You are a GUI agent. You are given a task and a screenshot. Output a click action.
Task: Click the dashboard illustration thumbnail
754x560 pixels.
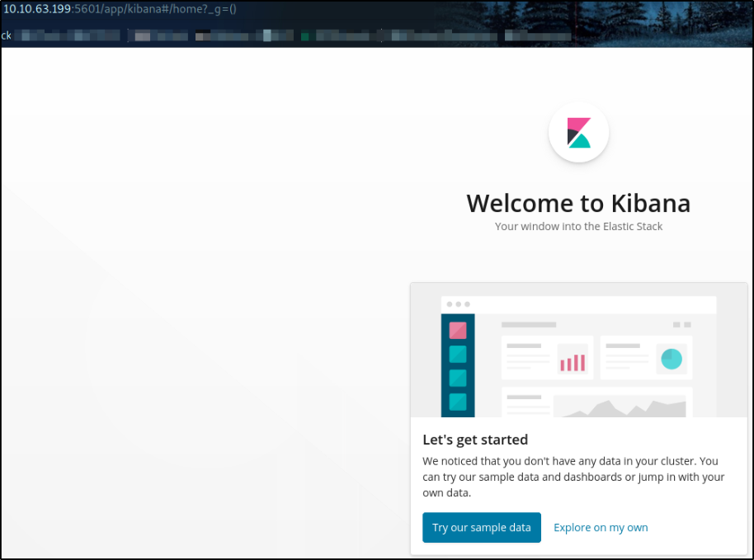point(578,350)
